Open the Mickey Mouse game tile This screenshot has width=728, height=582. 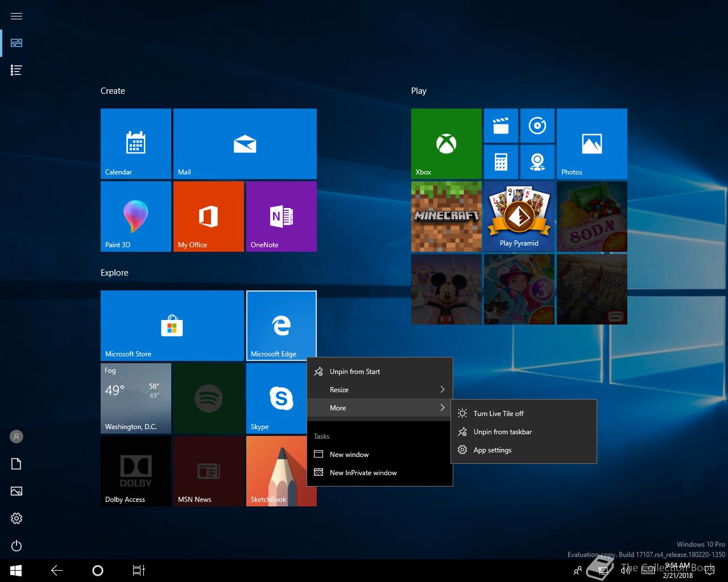pos(446,289)
